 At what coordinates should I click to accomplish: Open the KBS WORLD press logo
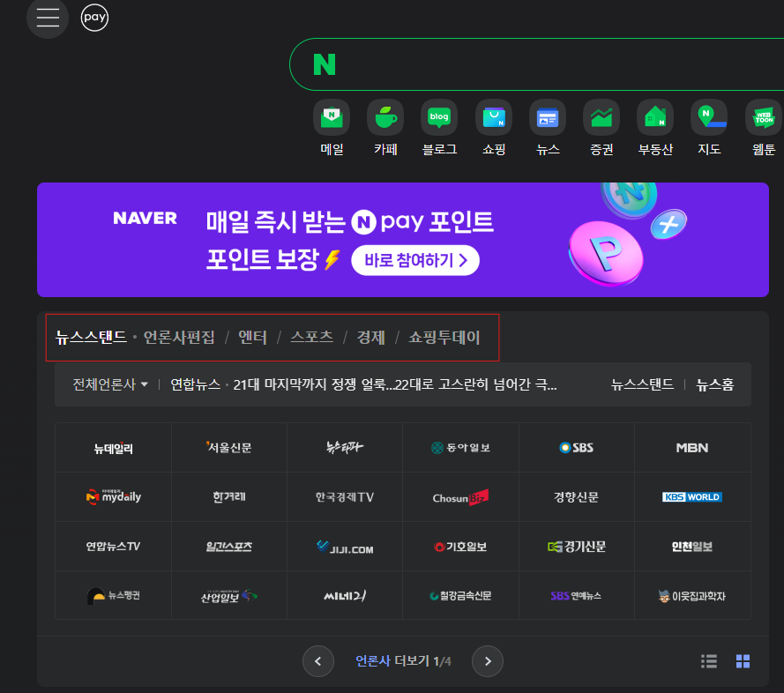pos(692,497)
